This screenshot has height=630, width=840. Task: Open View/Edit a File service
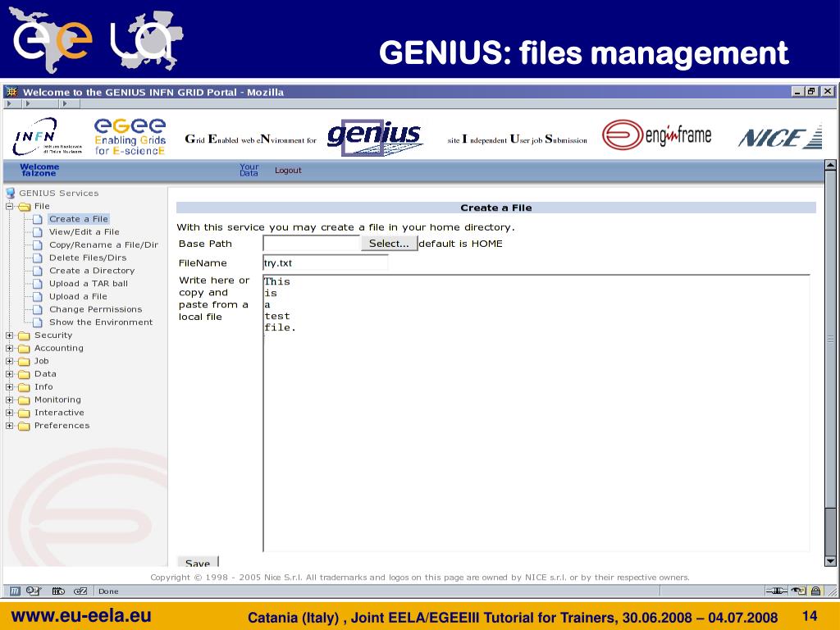pyautogui.click(x=84, y=232)
